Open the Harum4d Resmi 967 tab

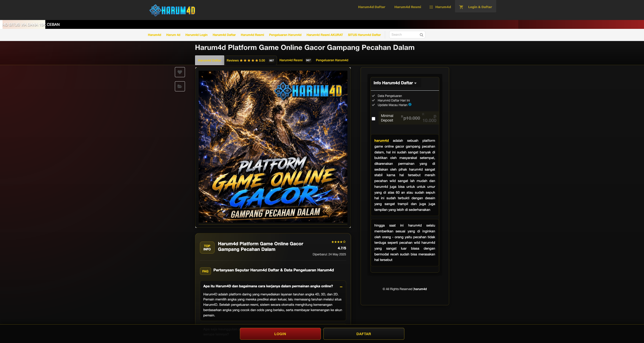coord(295,60)
